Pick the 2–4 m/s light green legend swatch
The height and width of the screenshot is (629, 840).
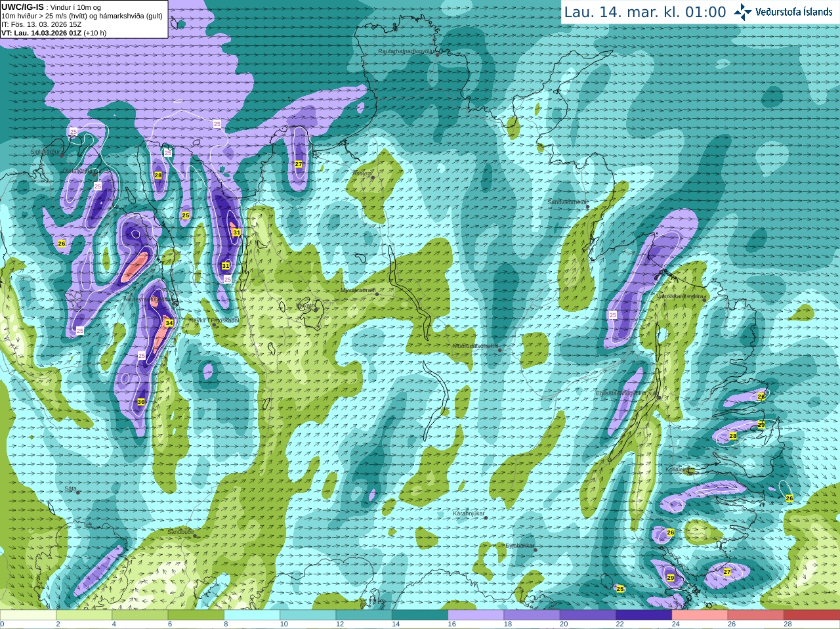point(84,615)
